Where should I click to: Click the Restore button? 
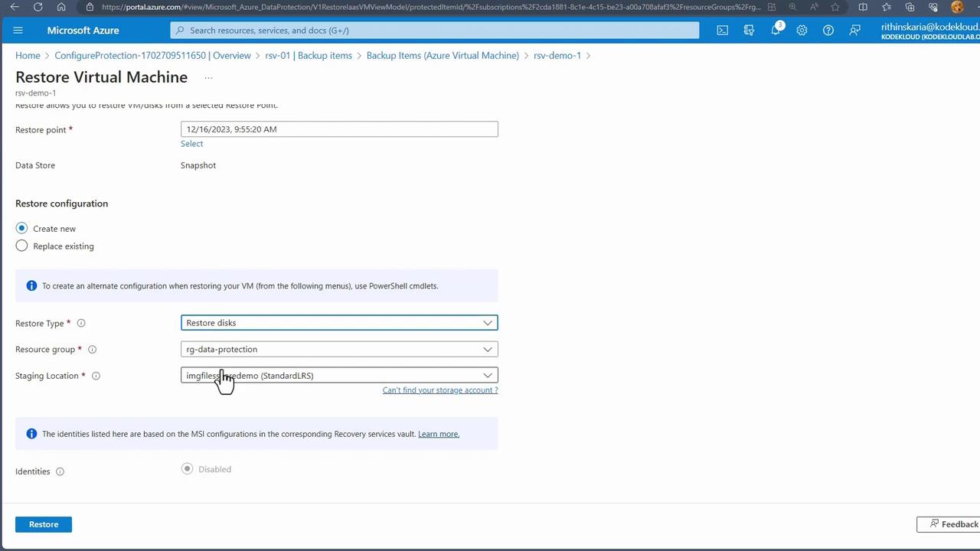44,524
